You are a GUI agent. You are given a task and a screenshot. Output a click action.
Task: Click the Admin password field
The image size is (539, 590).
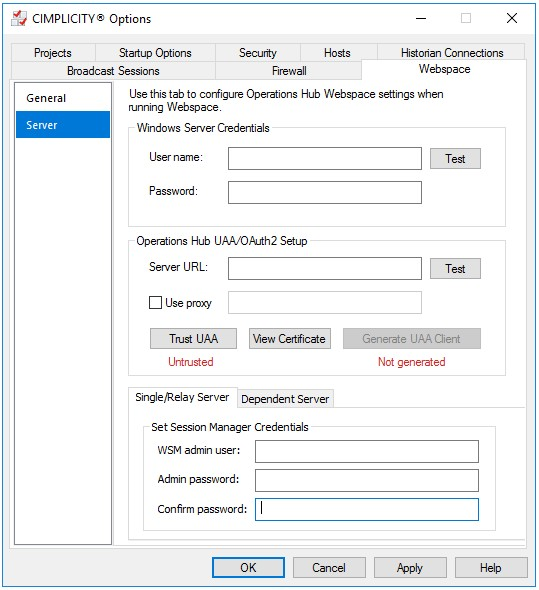367,481
